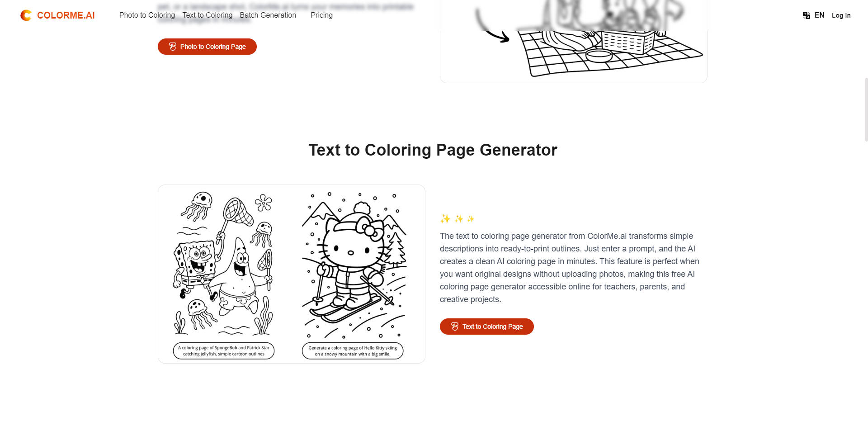This screenshot has width=868, height=426.
Task: Open the Pricing page
Action: [x=321, y=15]
